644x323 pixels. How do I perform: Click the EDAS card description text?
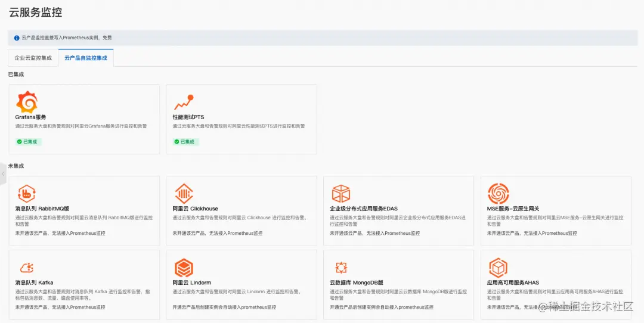398,221
